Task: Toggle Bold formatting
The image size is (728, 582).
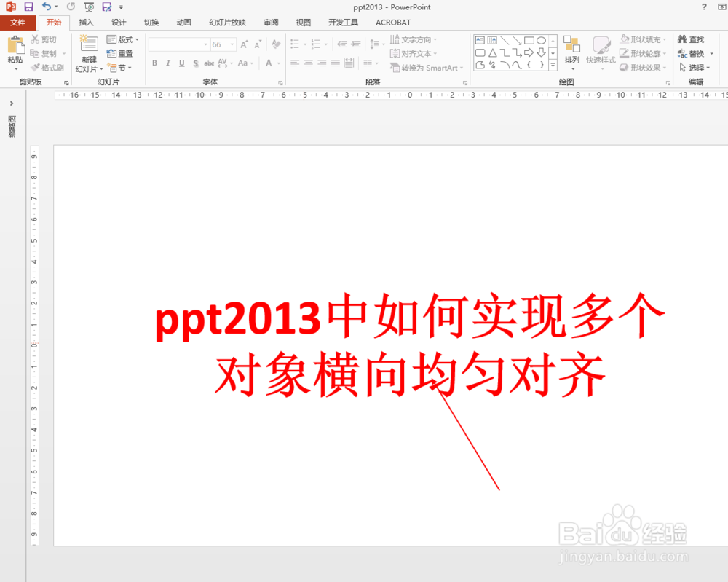Action: (154, 63)
